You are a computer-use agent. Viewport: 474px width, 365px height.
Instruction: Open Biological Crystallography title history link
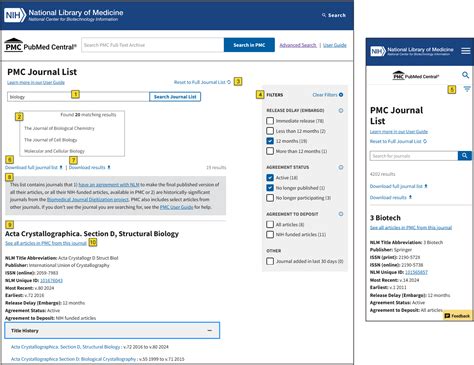pos(73,359)
